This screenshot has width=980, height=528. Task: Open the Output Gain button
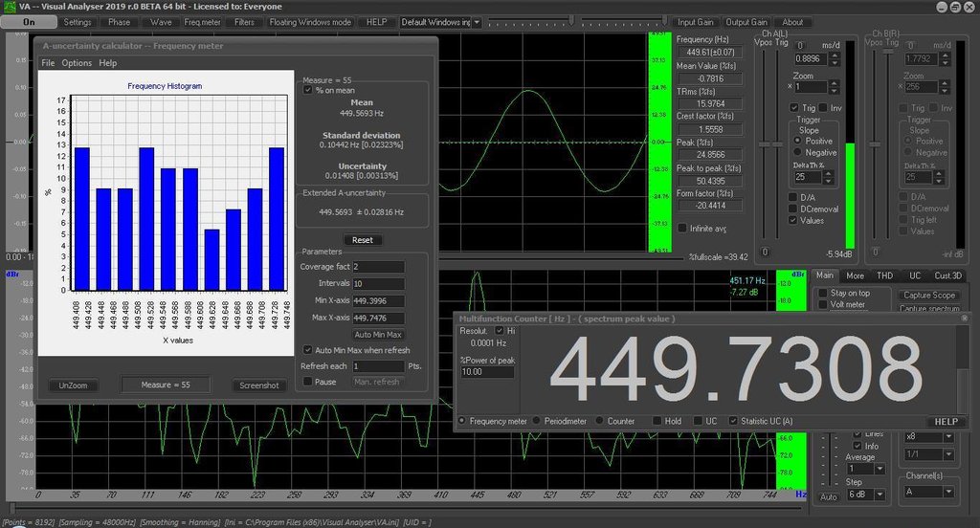(746, 22)
